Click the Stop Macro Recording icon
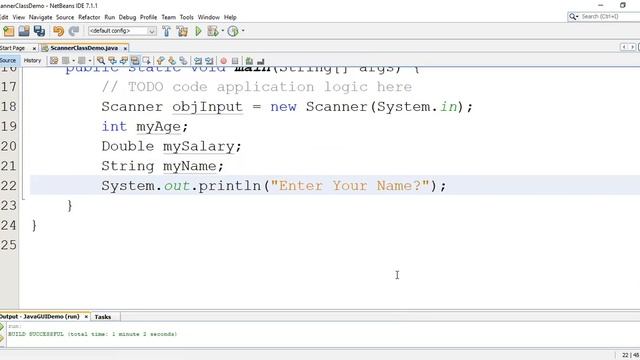The width and height of the screenshot is (640, 360). pyautogui.click(x=235, y=61)
